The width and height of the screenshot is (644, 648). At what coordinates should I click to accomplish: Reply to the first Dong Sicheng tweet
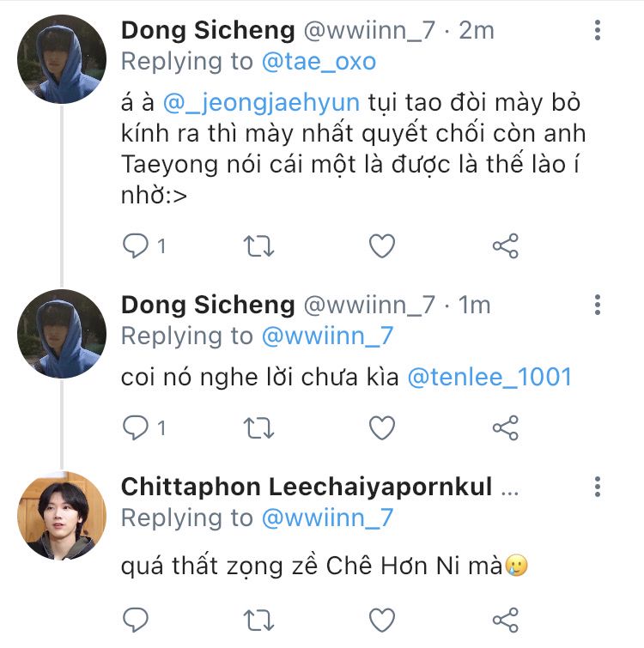136,247
